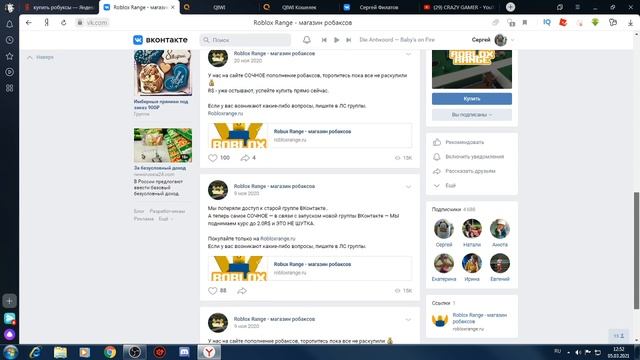Open browser sidebar notifications bell
The image size is (640, 360).
tap(9, 24)
